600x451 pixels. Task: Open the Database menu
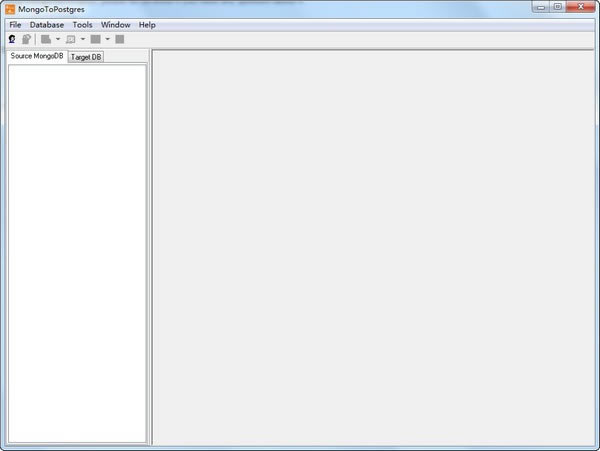(x=47, y=25)
